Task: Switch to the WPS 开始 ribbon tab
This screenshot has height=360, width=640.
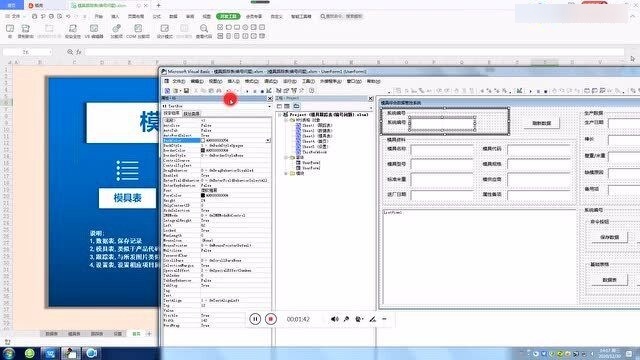Action: click(x=98, y=16)
